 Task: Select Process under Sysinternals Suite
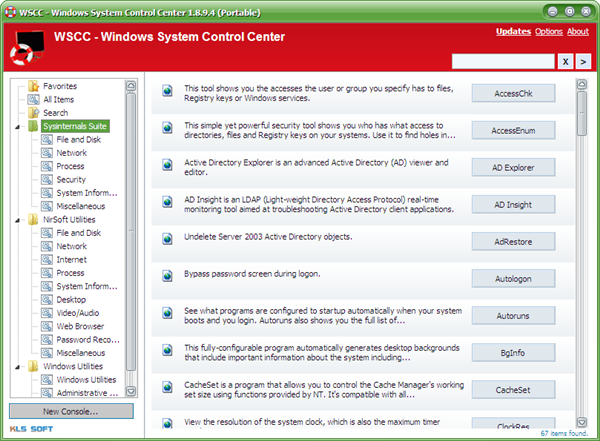pyautogui.click(x=70, y=166)
